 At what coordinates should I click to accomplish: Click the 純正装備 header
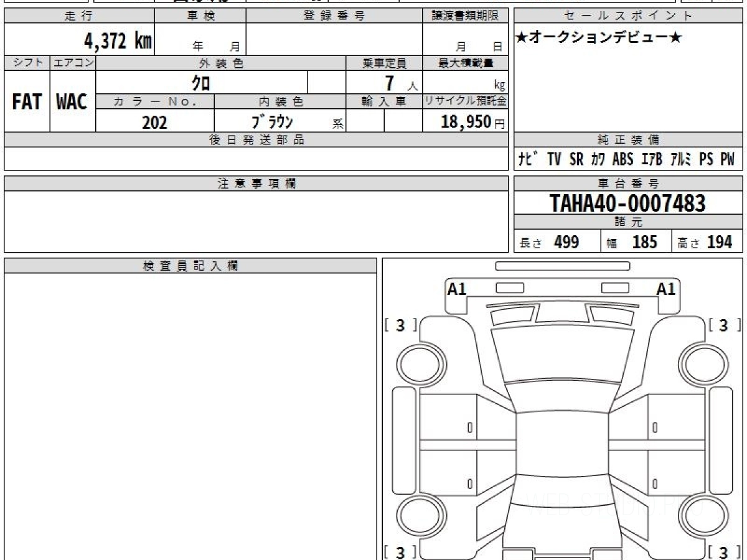628,140
